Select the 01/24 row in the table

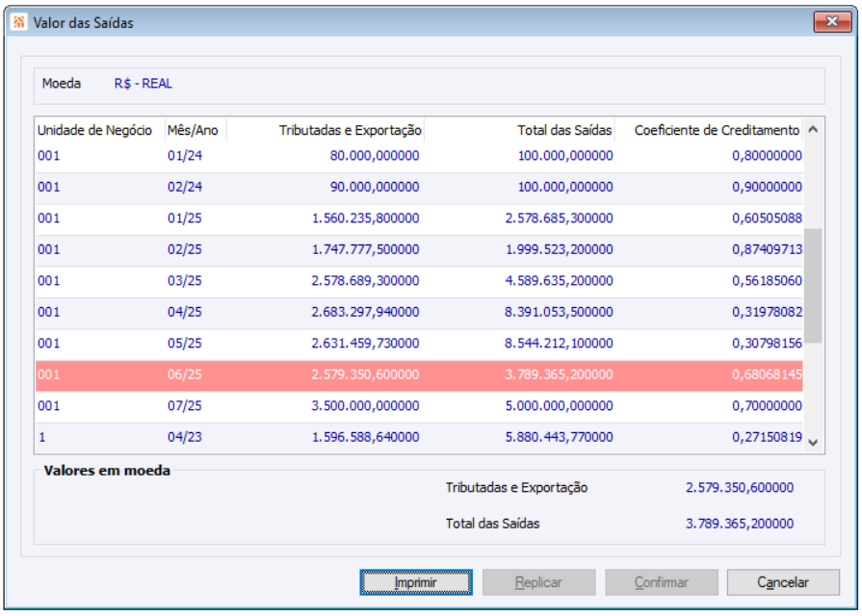(x=419, y=156)
